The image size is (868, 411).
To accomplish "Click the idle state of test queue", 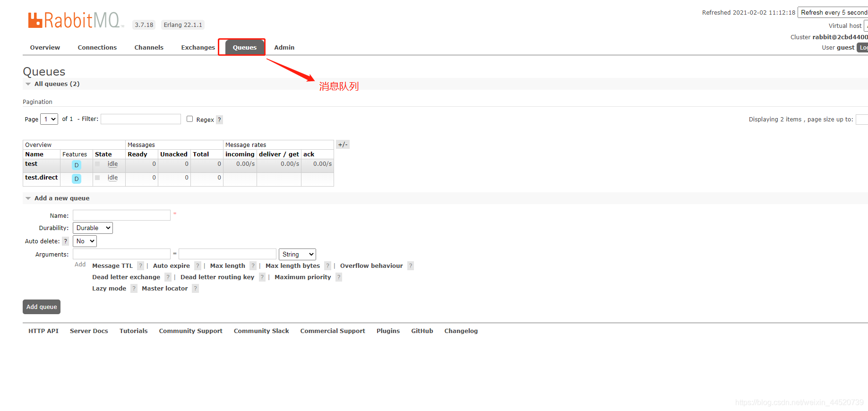I will (112, 164).
